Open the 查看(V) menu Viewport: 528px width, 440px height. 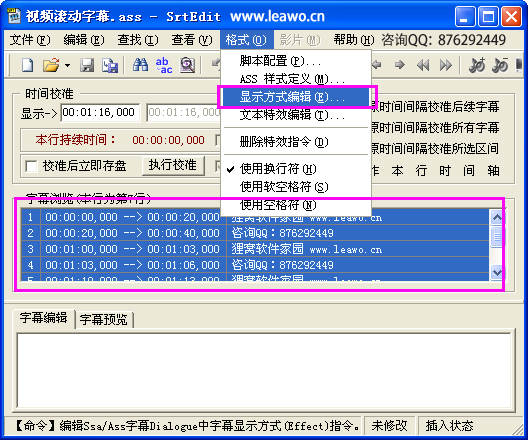(x=192, y=40)
